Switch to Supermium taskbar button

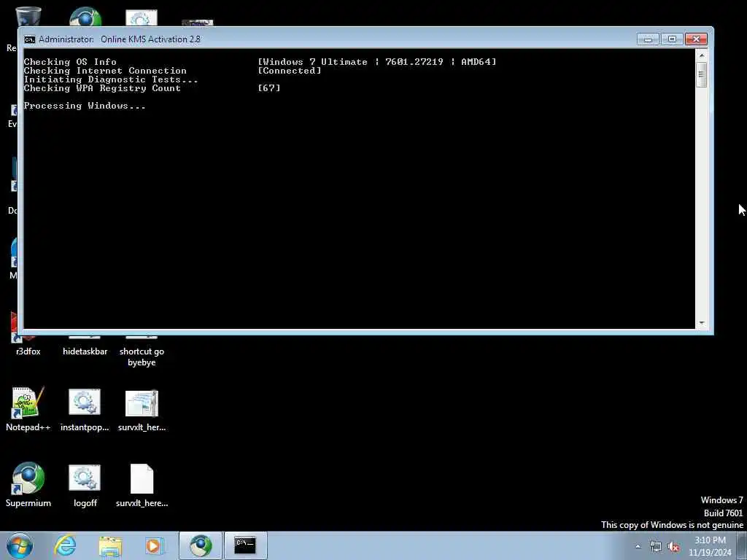tap(201, 545)
